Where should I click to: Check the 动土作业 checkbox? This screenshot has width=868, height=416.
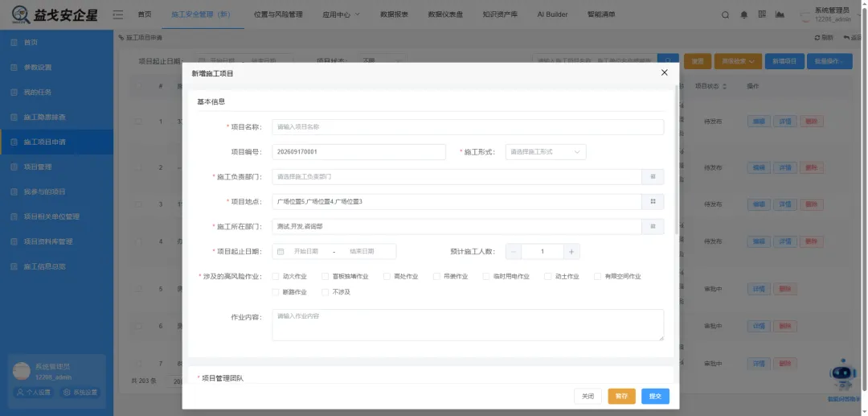pos(547,277)
